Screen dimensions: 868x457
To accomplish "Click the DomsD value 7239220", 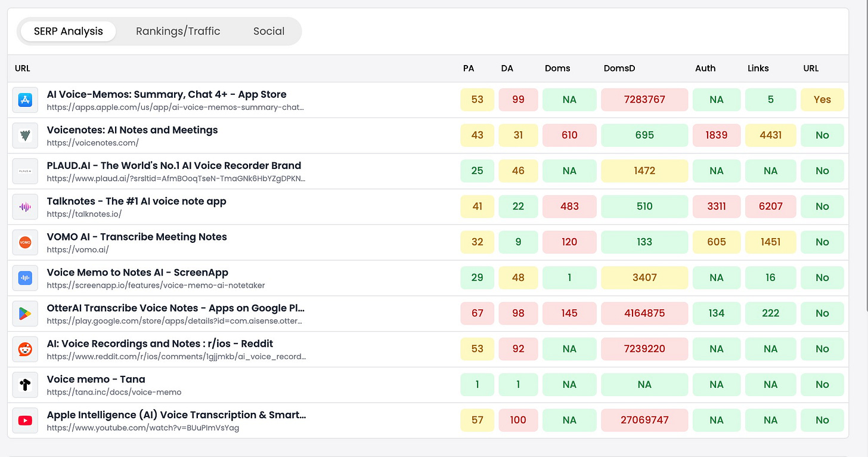I will pyautogui.click(x=644, y=349).
